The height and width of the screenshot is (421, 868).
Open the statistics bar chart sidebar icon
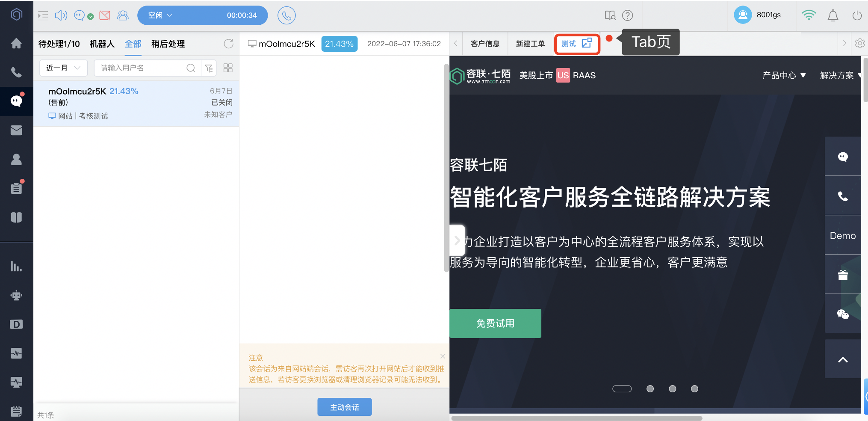(x=16, y=266)
